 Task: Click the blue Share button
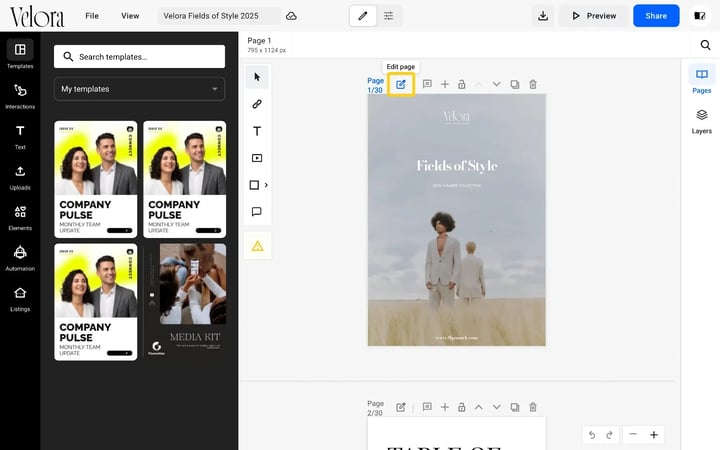pyautogui.click(x=656, y=16)
